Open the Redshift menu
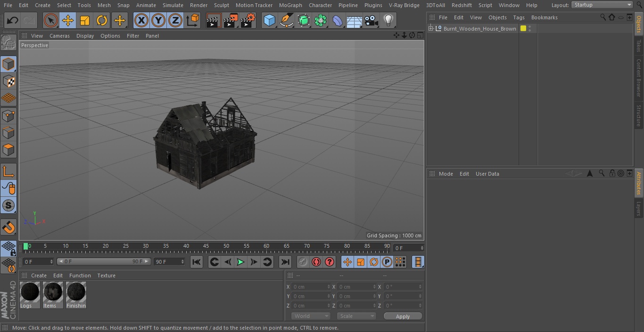This screenshot has height=332, width=644. pos(462,5)
